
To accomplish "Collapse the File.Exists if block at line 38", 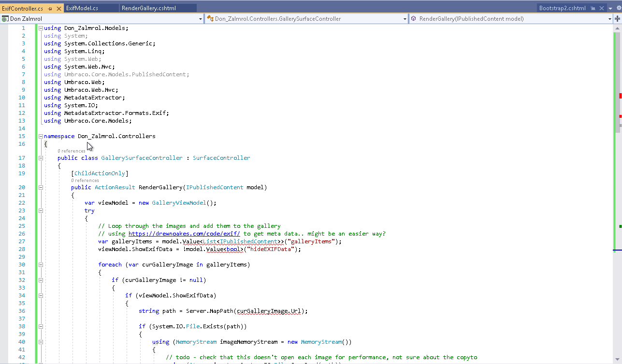I will point(41,326).
